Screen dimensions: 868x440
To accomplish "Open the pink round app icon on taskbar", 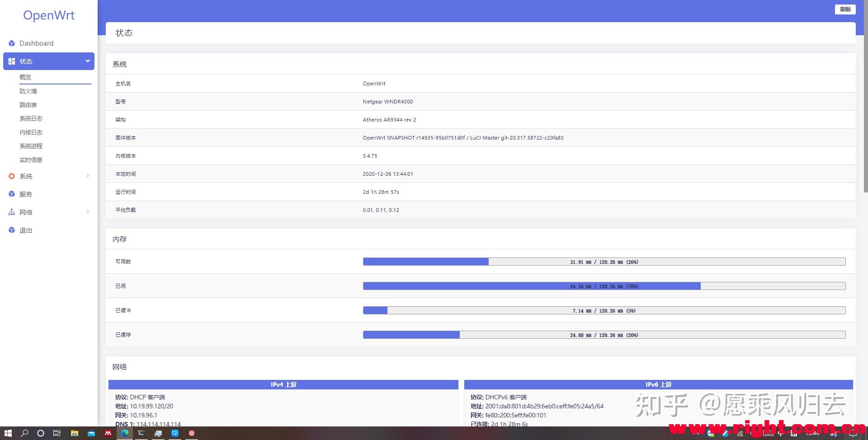I will click(192, 433).
